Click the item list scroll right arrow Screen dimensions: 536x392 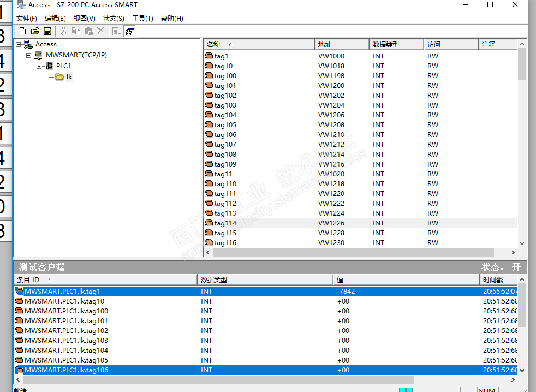[513, 252]
